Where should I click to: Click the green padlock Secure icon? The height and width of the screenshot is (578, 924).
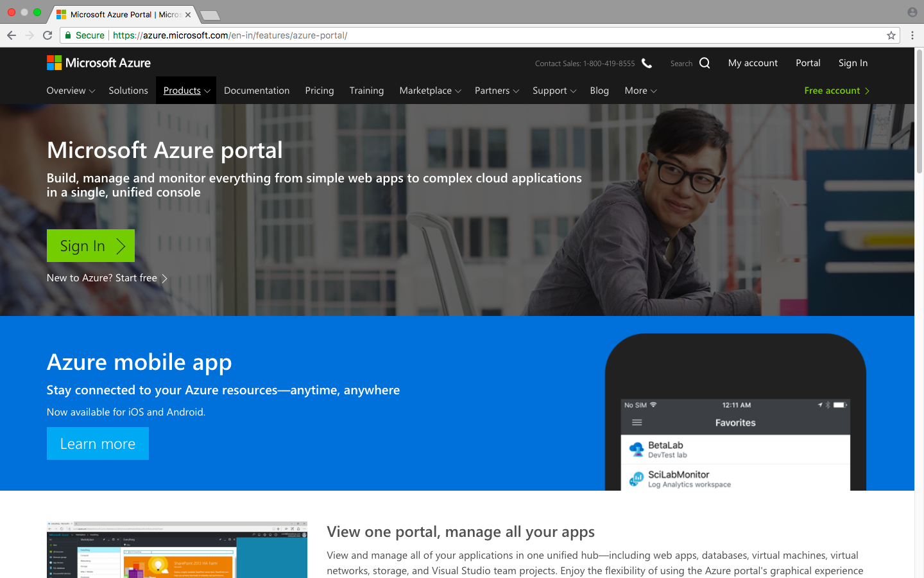68,35
